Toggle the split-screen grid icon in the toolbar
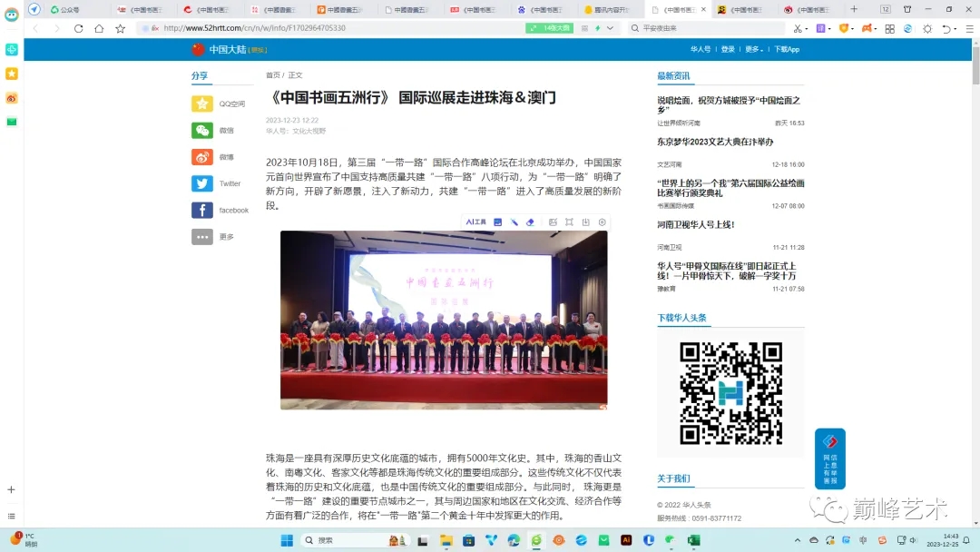The width and height of the screenshot is (980, 552). (889, 28)
